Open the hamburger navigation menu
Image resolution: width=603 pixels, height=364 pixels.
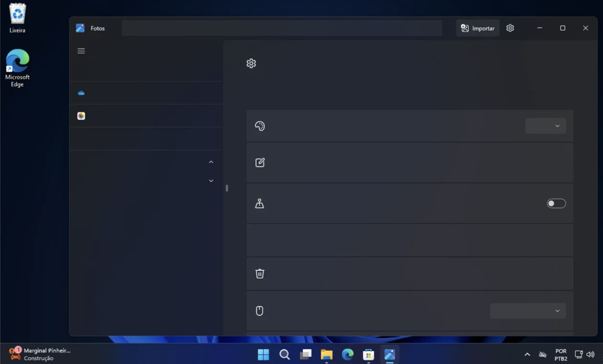tap(81, 51)
